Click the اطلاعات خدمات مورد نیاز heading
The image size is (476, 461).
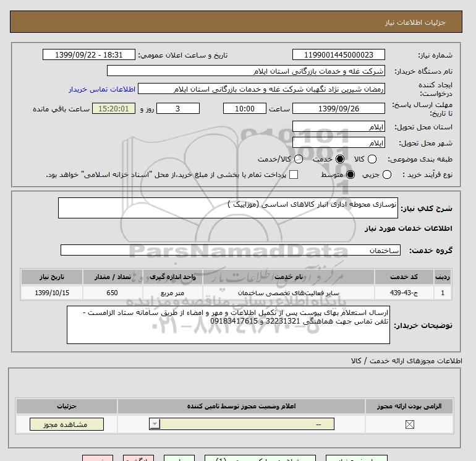click(408, 228)
